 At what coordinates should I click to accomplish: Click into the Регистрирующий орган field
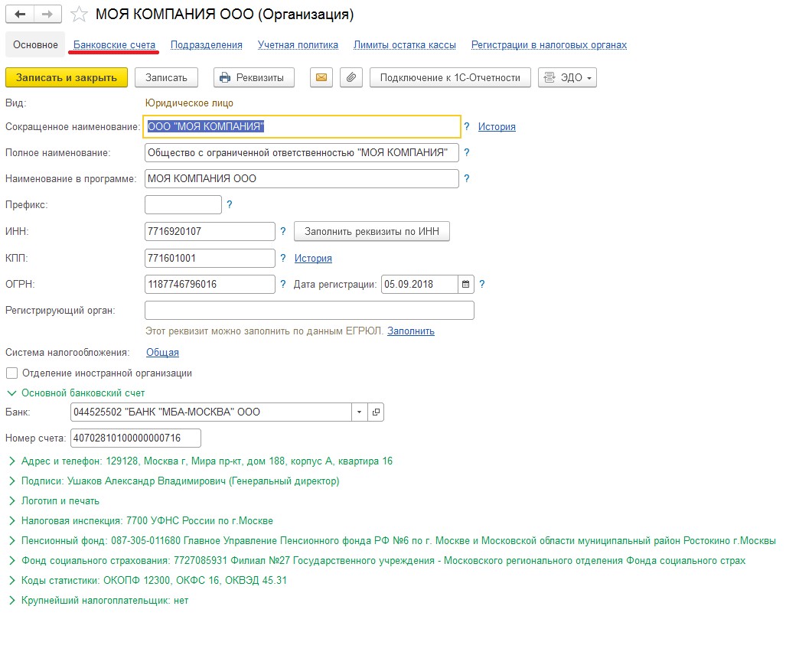point(309,310)
